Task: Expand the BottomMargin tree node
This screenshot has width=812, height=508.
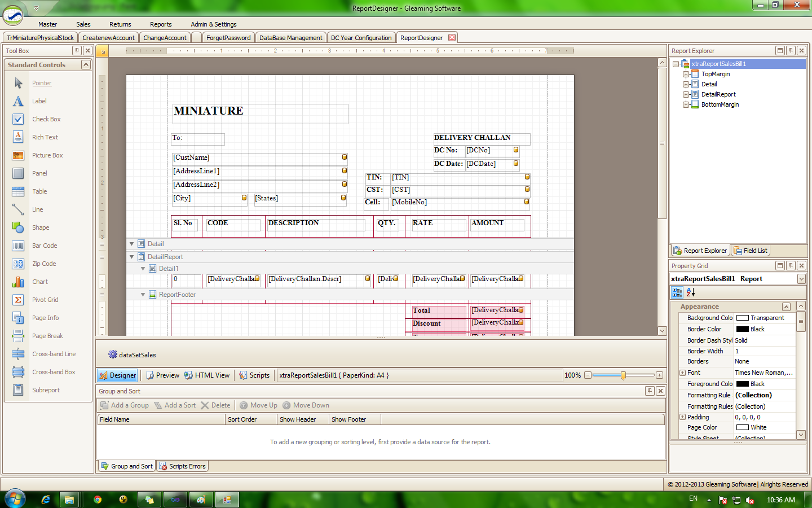Action: click(x=686, y=104)
